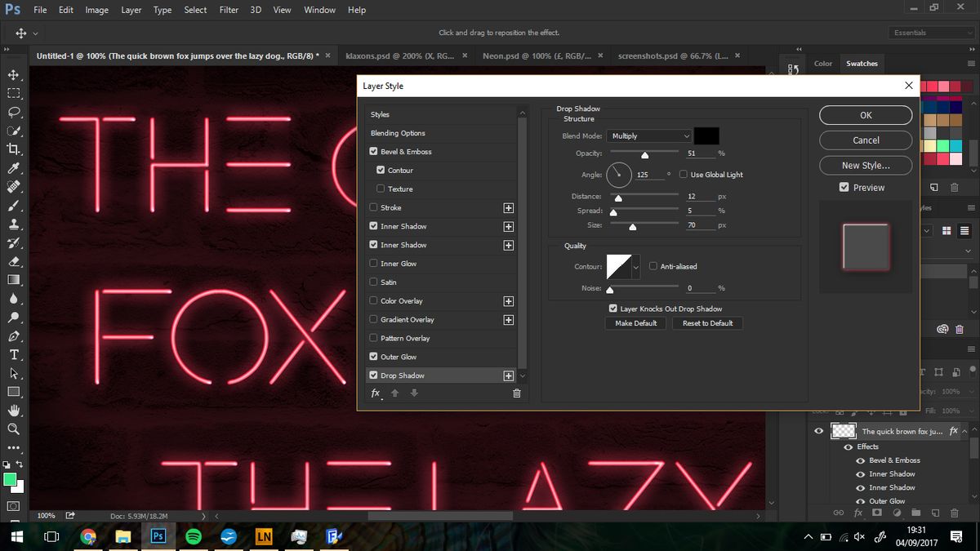Viewport: 980px width, 551px height.
Task: Select the Zoom tool
Action: [x=12, y=429]
